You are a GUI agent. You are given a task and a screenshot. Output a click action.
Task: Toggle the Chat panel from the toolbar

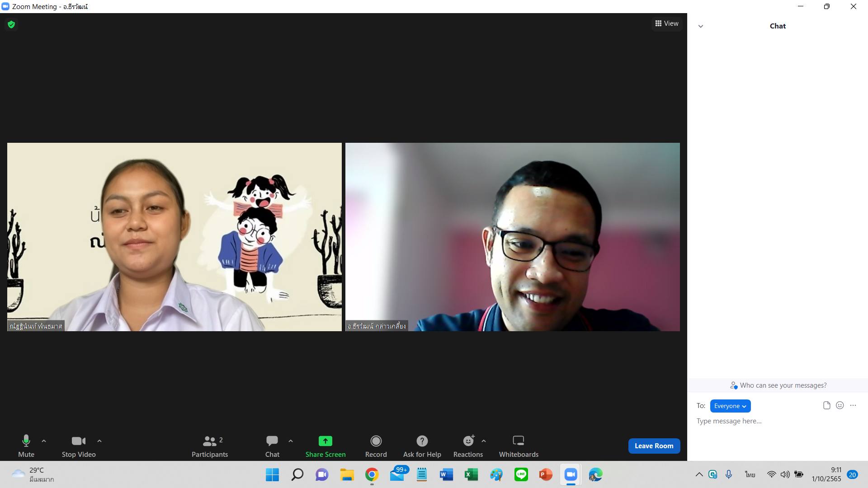tap(272, 441)
